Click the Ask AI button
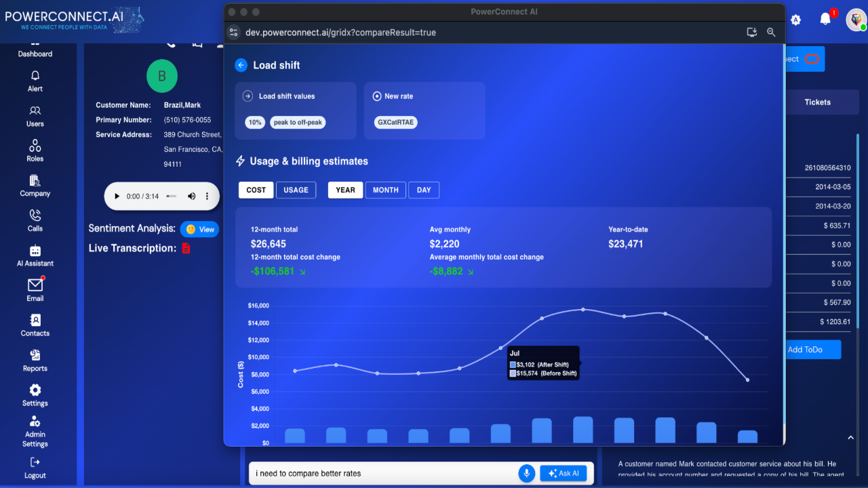Viewport: 868px width, 488px height. [563, 473]
